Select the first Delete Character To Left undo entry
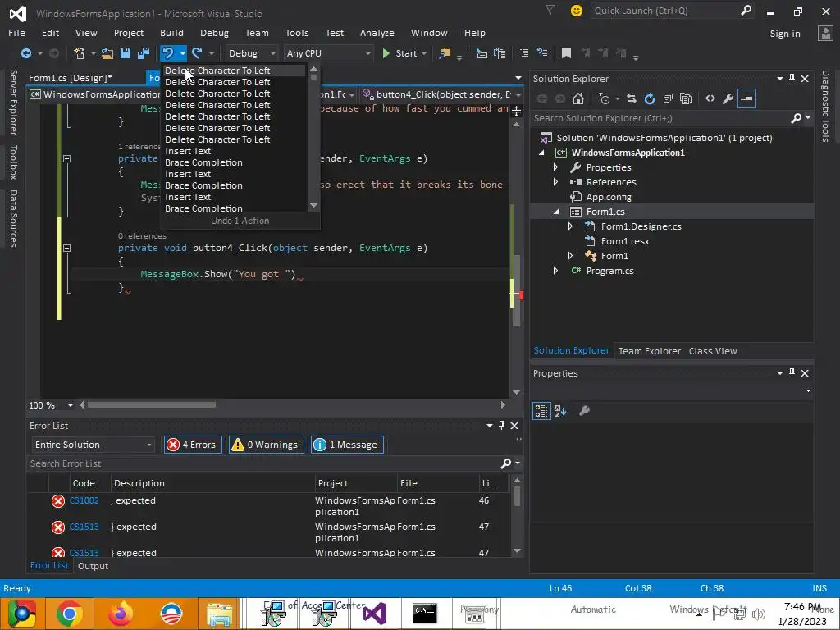 pyautogui.click(x=233, y=71)
